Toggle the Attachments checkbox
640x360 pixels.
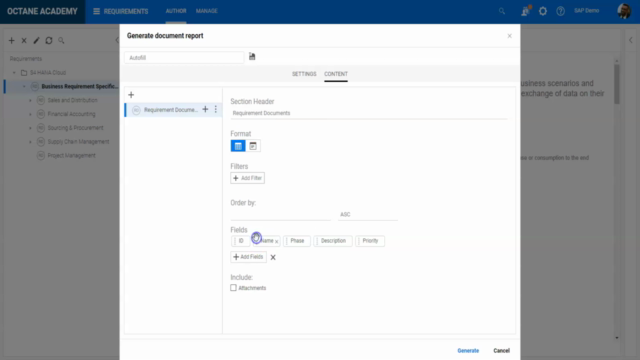click(x=233, y=288)
